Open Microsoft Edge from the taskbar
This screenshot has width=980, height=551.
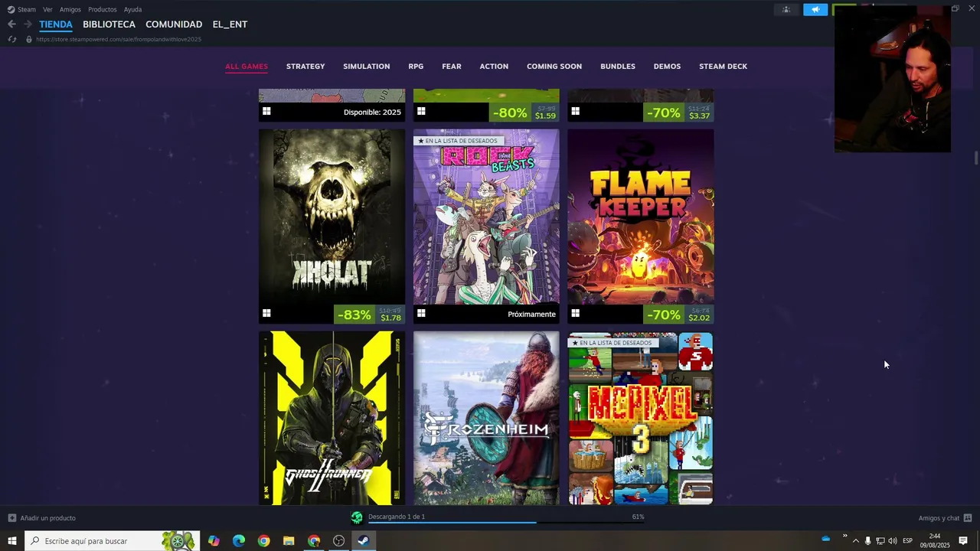click(x=239, y=541)
